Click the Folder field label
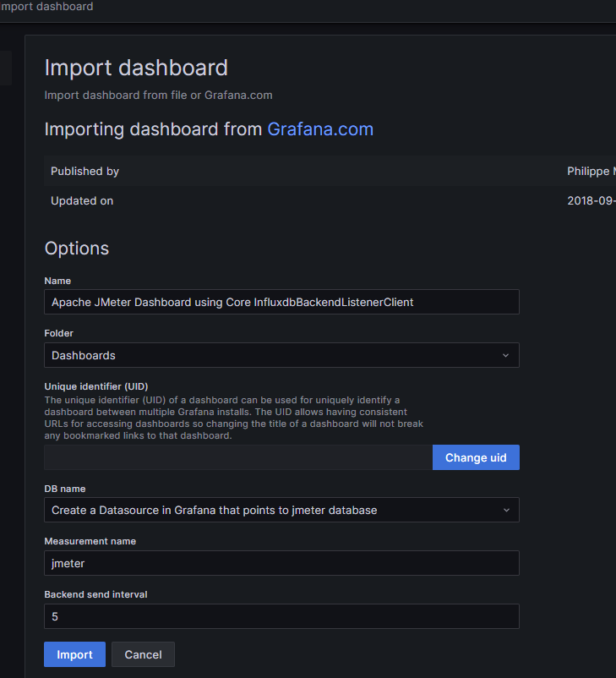The width and height of the screenshot is (616, 678). pyautogui.click(x=59, y=333)
